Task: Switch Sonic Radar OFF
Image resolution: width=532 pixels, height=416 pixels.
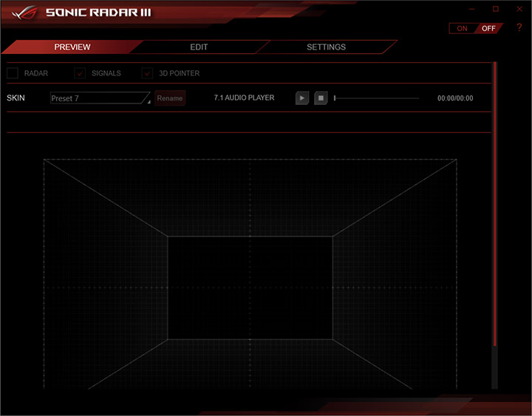Action: click(x=488, y=29)
